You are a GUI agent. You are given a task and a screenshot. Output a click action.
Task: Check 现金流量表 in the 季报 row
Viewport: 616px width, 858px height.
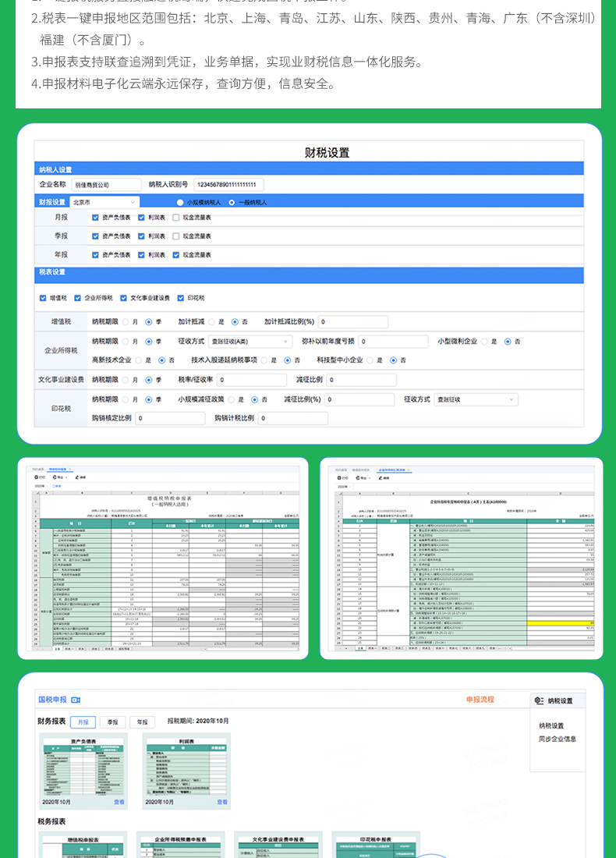pyautogui.click(x=176, y=236)
